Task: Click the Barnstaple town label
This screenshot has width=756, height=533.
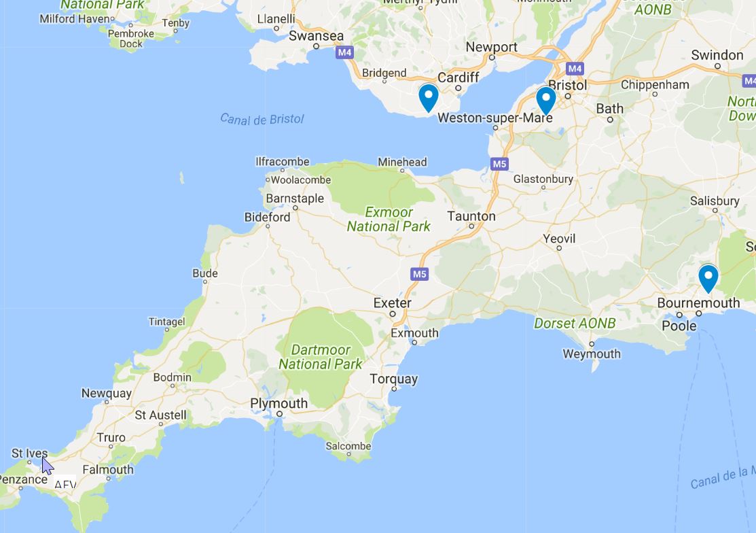Action: 295,199
